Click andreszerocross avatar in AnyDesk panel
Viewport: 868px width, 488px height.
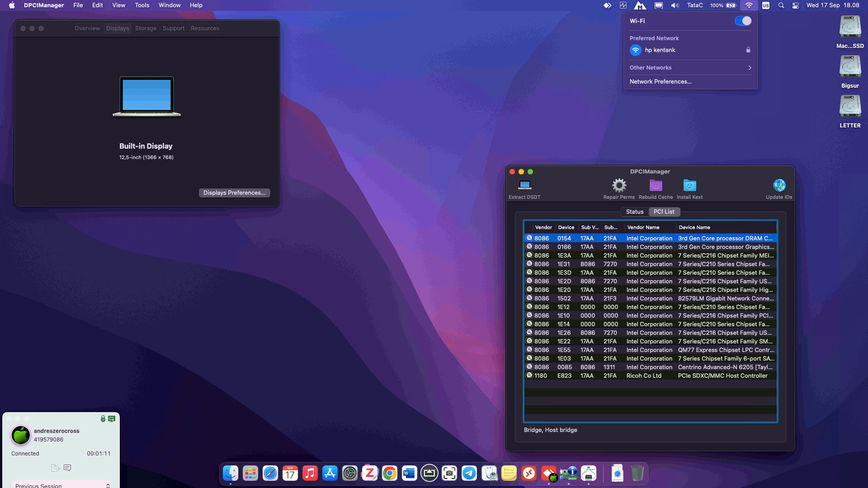pos(20,435)
